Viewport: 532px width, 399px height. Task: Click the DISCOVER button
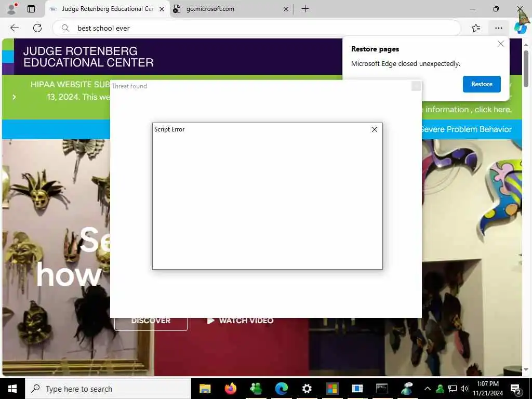(x=151, y=321)
